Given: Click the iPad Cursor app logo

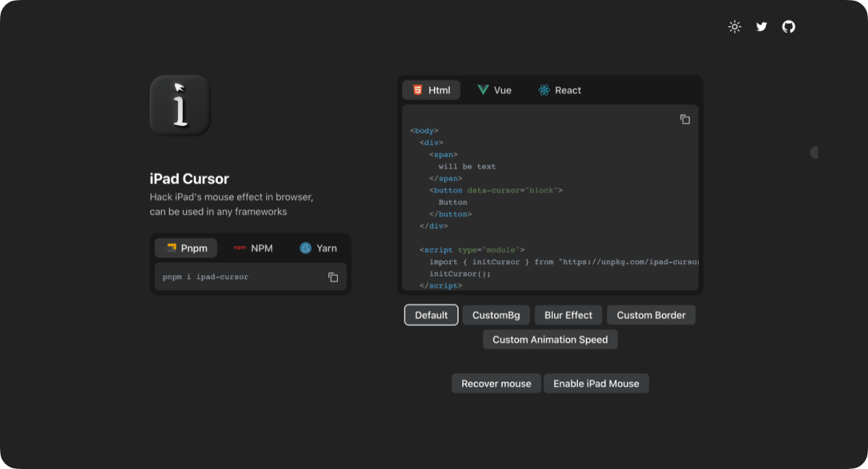Looking at the screenshot, I should (x=180, y=106).
